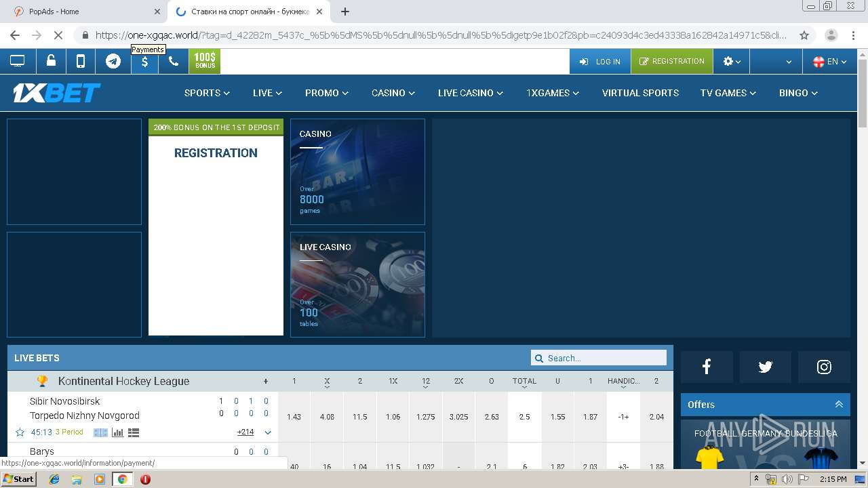868x488 pixels.
Task: Open the BINGO menu
Action: pyautogui.click(x=799, y=93)
